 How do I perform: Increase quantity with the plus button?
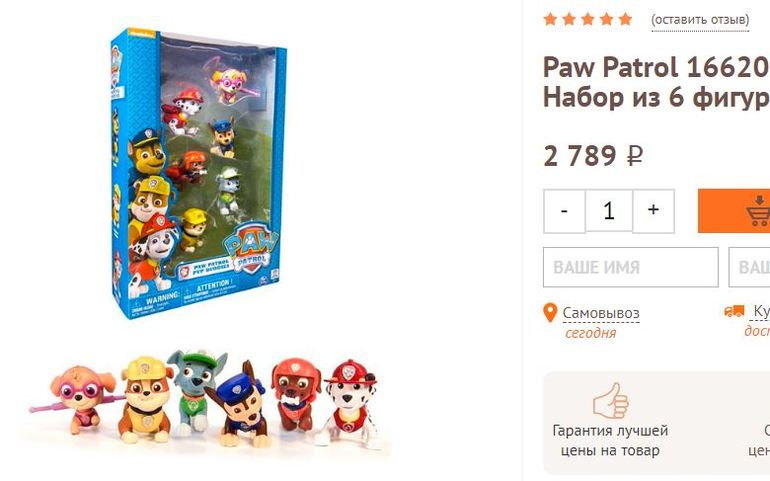click(653, 211)
